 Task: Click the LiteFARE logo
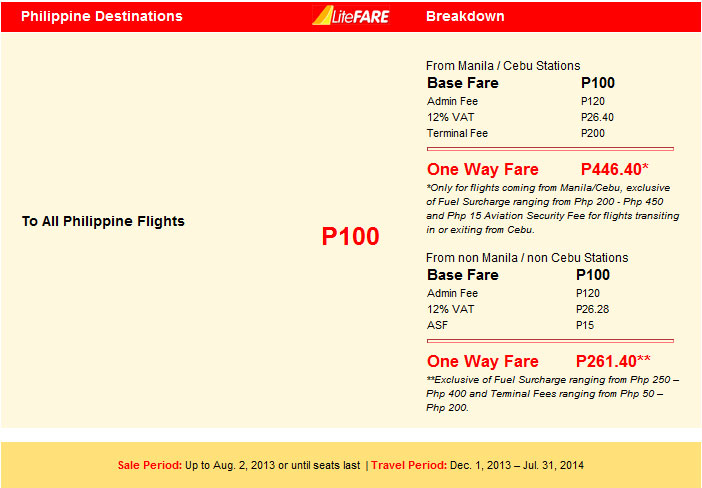coord(351,16)
